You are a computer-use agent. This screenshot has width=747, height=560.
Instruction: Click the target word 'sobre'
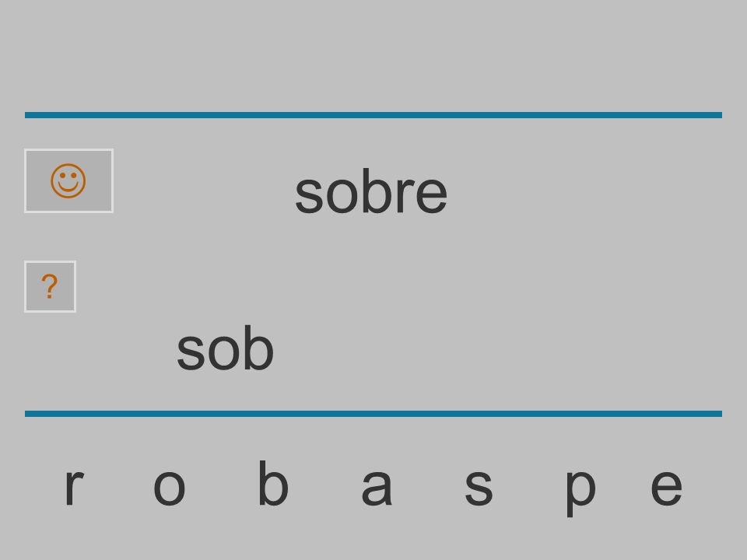371,191
